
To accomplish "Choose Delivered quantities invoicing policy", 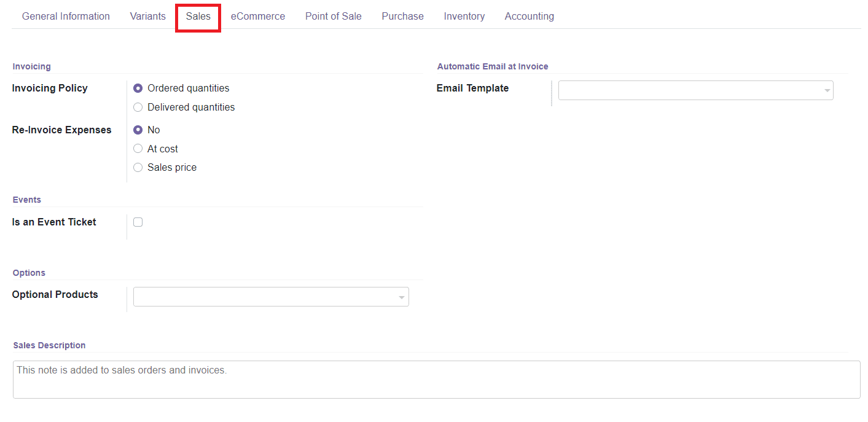I will (x=138, y=107).
